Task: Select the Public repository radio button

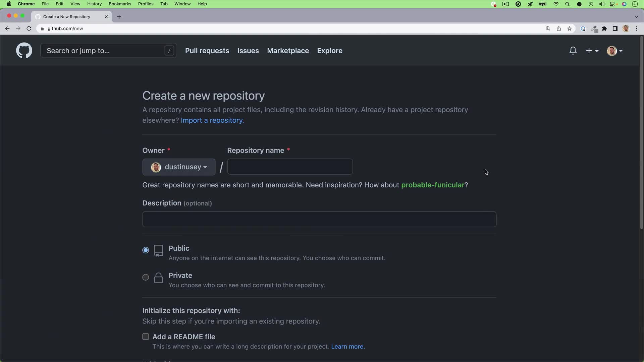Action: (x=146, y=250)
